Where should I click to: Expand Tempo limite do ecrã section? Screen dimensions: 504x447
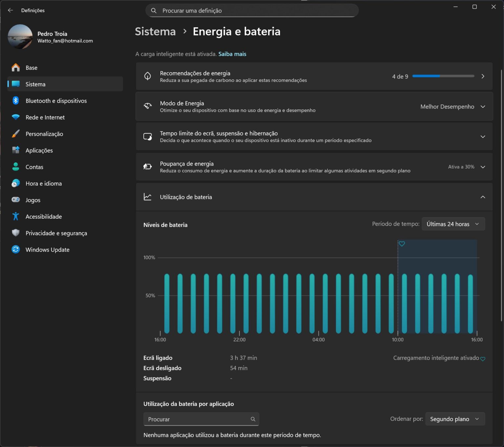click(x=482, y=136)
